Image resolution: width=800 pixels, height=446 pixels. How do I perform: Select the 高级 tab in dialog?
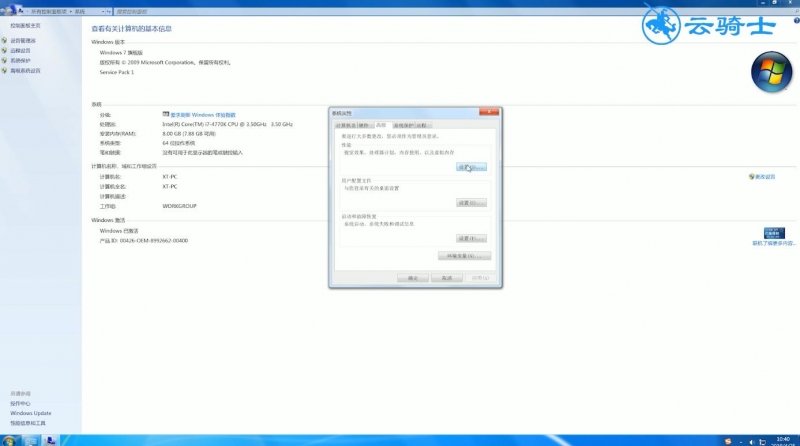pos(381,125)
